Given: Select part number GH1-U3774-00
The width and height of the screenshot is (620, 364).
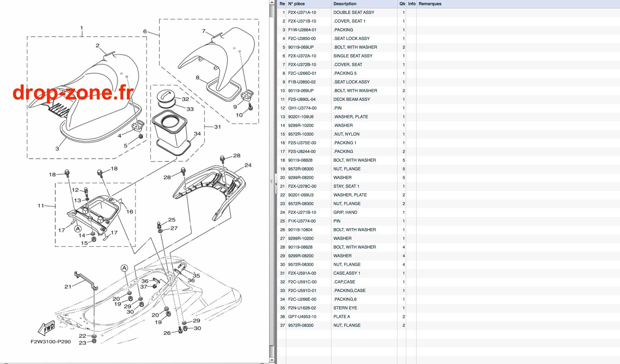Looking at the screenshot, I should (302, 108).
